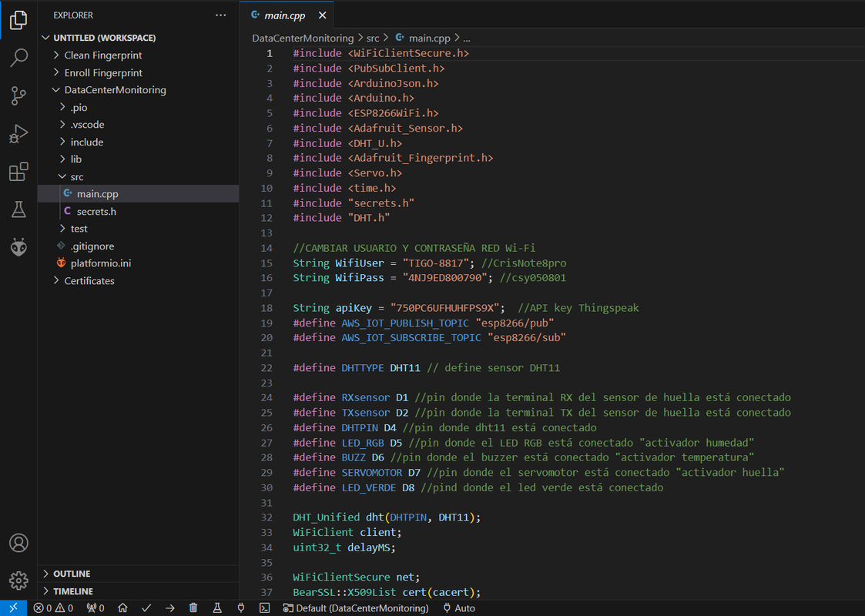Click the BearSSL::X509List code line
865x616 pixels.
click(x=387, y=592)
